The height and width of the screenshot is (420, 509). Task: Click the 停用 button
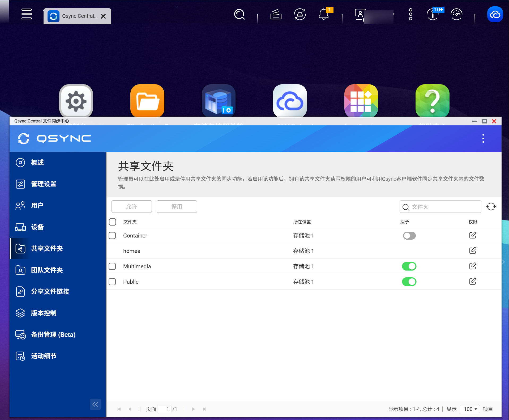click(x=177, y=206)
